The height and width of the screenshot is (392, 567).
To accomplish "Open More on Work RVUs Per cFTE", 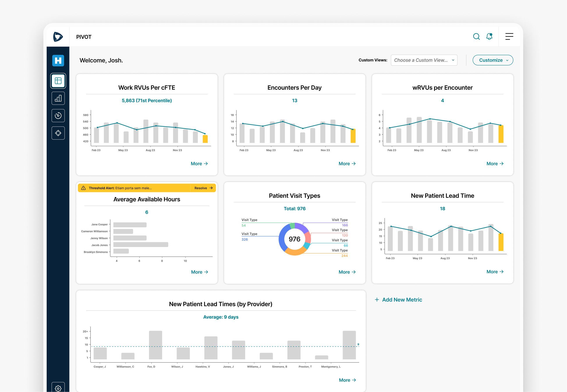I will coord(199,164).
